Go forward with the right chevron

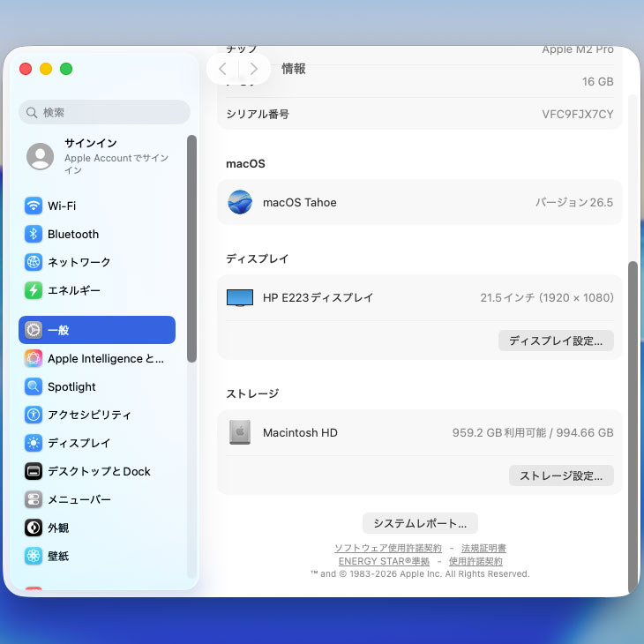pyautogui.click(x=254, y=69)
